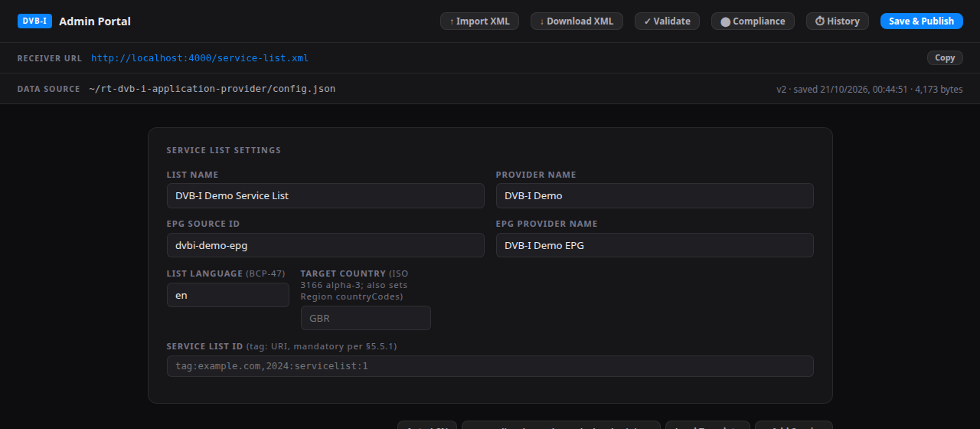This screenshot has width=980, height=429.
Task: Focus the EPG Source ID field
Action: pos(325,245)
